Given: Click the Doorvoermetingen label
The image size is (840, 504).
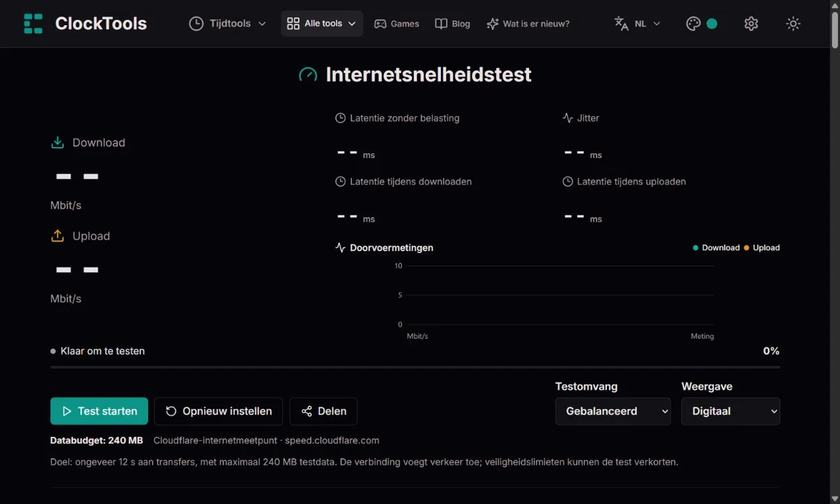Looking at the screenshot, I should click(391, 248).
